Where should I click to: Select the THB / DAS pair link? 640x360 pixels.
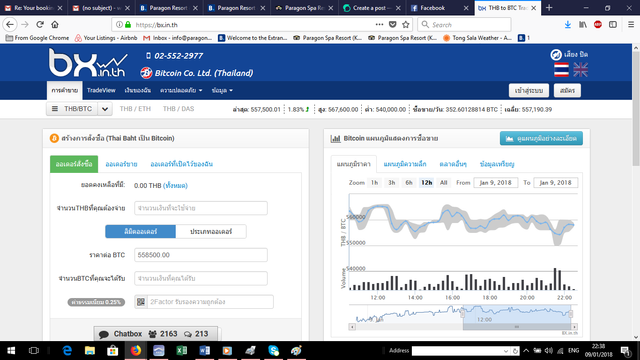178,109
